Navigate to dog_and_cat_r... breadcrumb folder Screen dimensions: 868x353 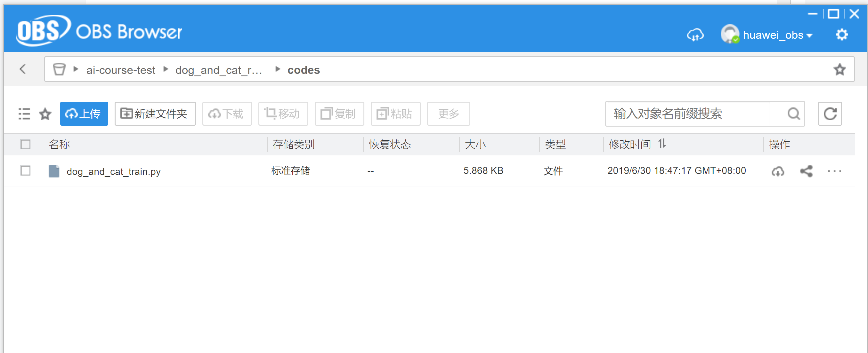218,70
